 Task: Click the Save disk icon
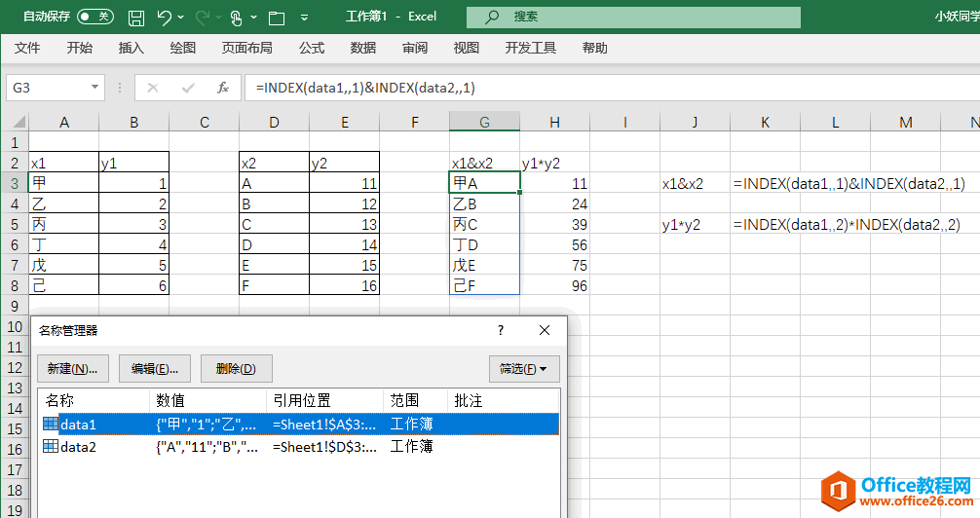click(136, 18)
